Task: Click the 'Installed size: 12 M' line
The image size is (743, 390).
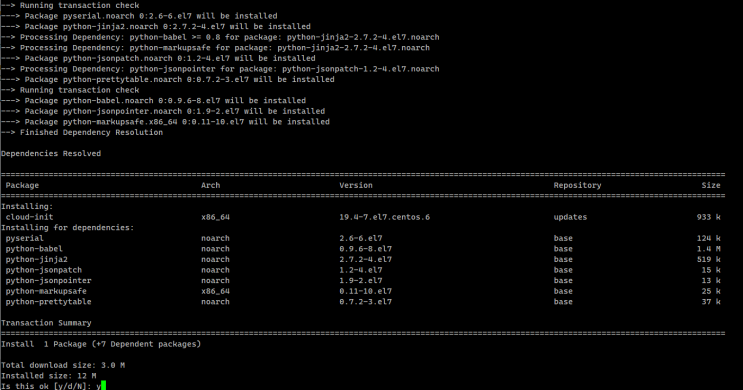Action: coord(48,376)
